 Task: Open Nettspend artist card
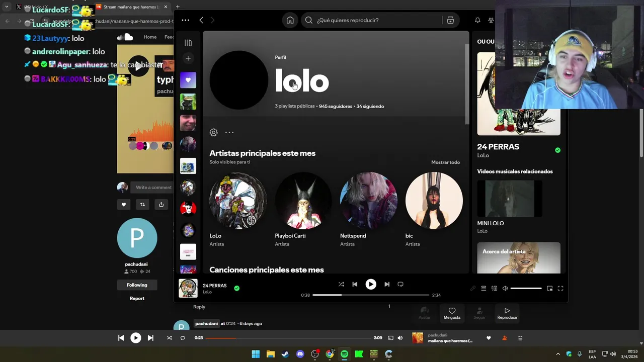click(x=369, y=209)
